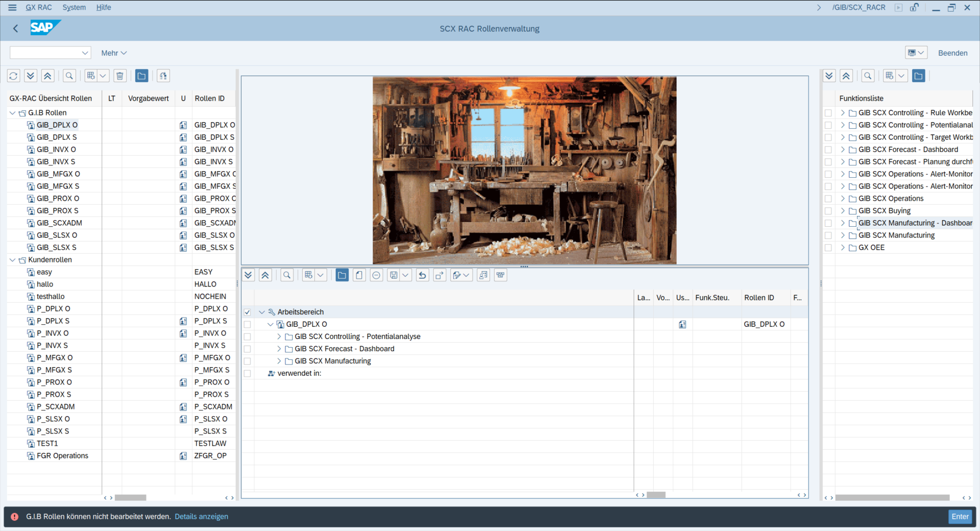
Task: Collapse the Kundenrollen tree node
Action: coord(13,260)
